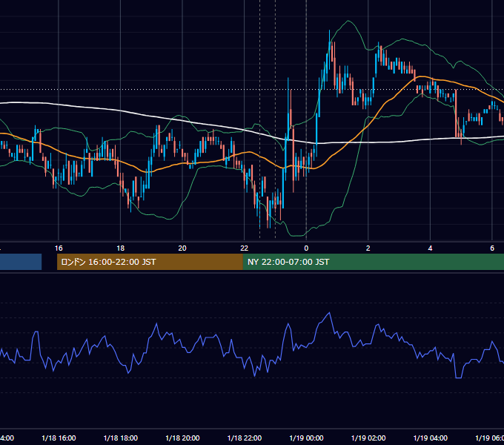Viewport: 504px width, 445px height.
Task: Click the blue session bar left of ロンドン
Action: (21, 262)
